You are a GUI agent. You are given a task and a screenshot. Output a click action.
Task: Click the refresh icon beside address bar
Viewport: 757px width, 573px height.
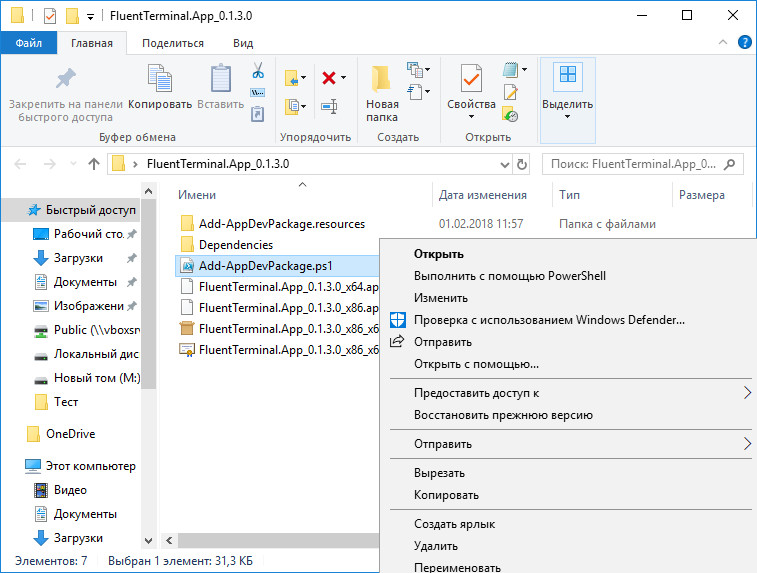click(x=522, y=165)
